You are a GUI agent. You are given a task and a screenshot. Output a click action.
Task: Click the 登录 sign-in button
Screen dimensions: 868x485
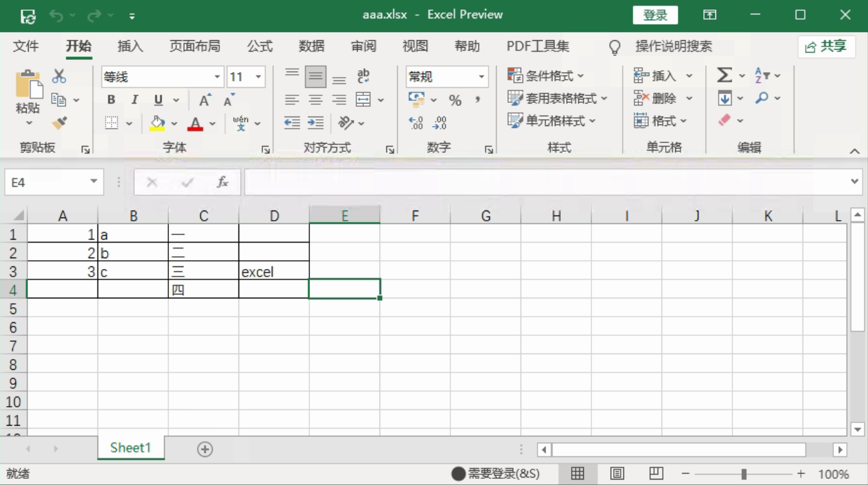point(655,15)
